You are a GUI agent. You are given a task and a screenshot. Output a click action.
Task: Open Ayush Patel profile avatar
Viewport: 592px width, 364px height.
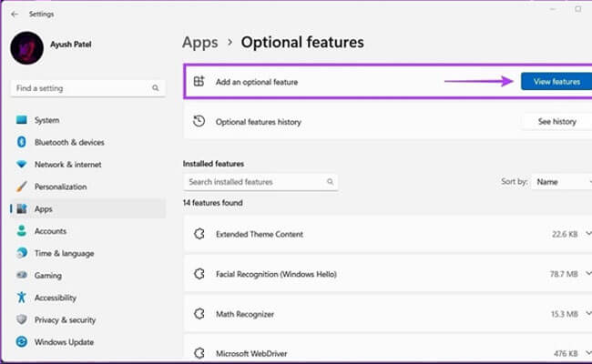26,48
